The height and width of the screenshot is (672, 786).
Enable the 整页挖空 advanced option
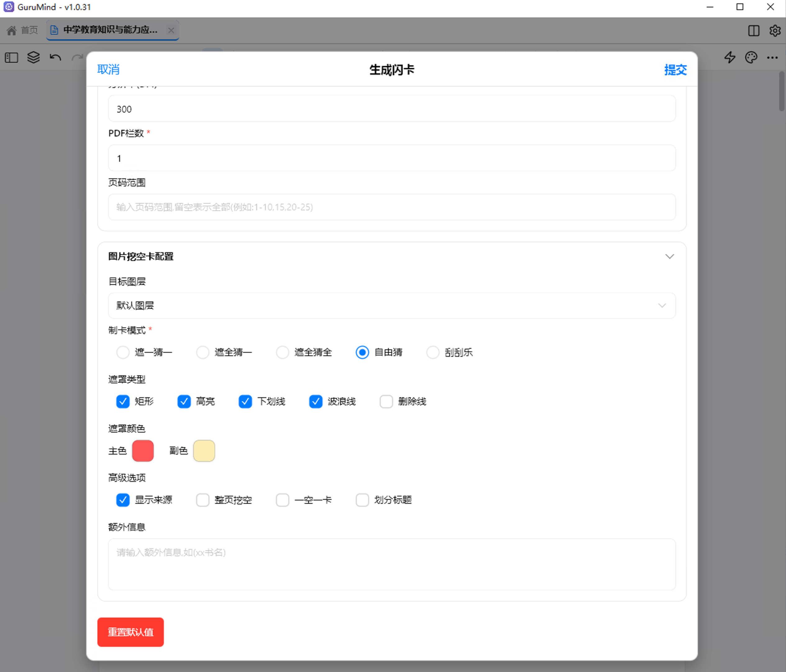coord(203,500)
